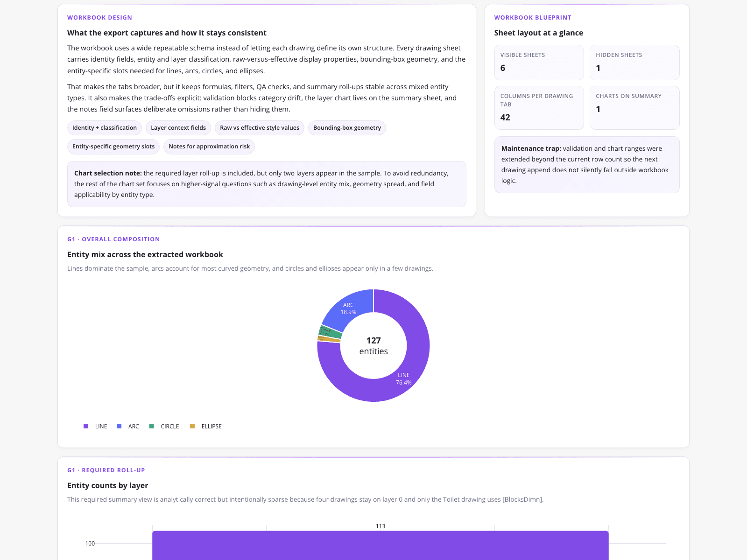Select the 'Raw vs effective style values' chip
The image size is (747, 560).
[260, 128]
